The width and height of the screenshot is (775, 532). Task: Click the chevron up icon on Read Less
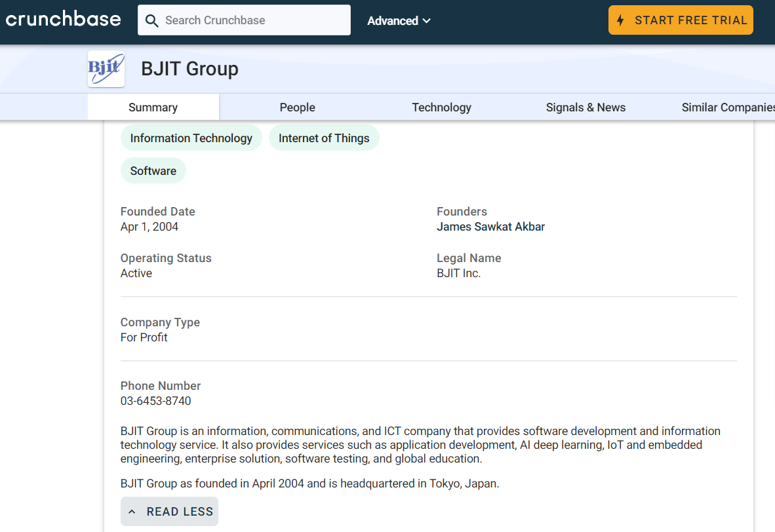coord(132,512)
